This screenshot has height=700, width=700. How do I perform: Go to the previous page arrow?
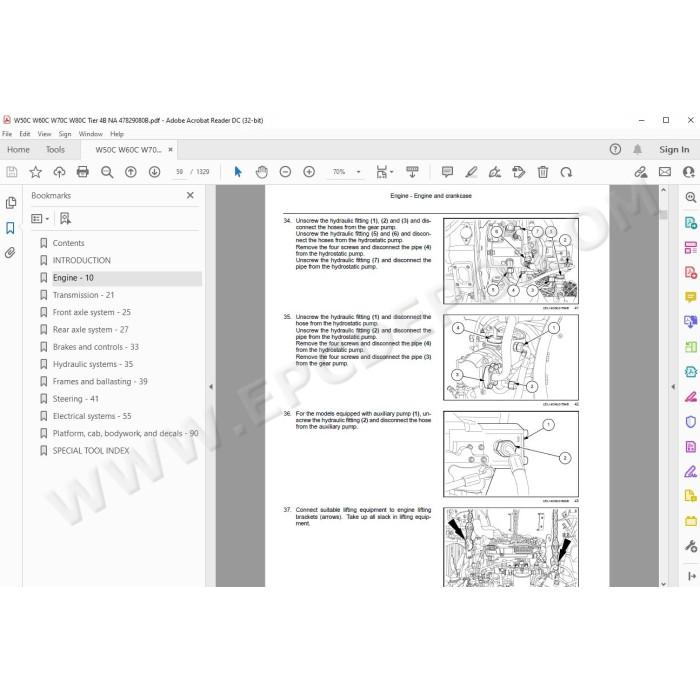tap(130, 172)
